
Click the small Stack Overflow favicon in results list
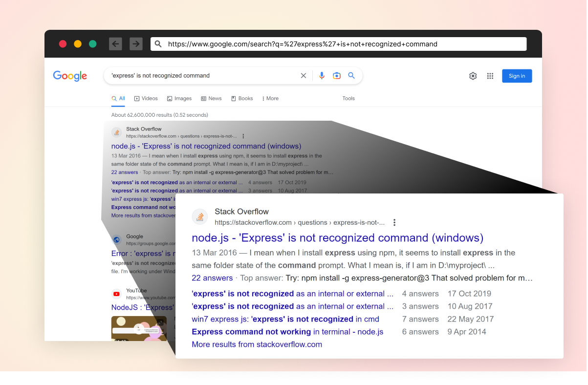[116, 132]
